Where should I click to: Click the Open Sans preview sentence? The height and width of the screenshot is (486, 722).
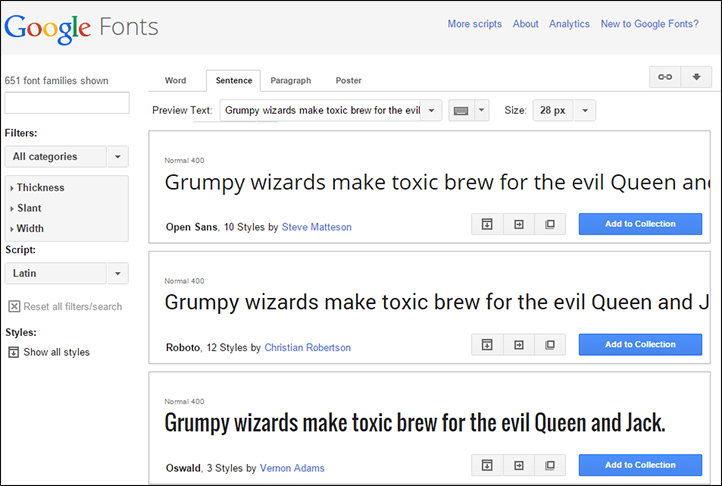click(x=437, y=183)
